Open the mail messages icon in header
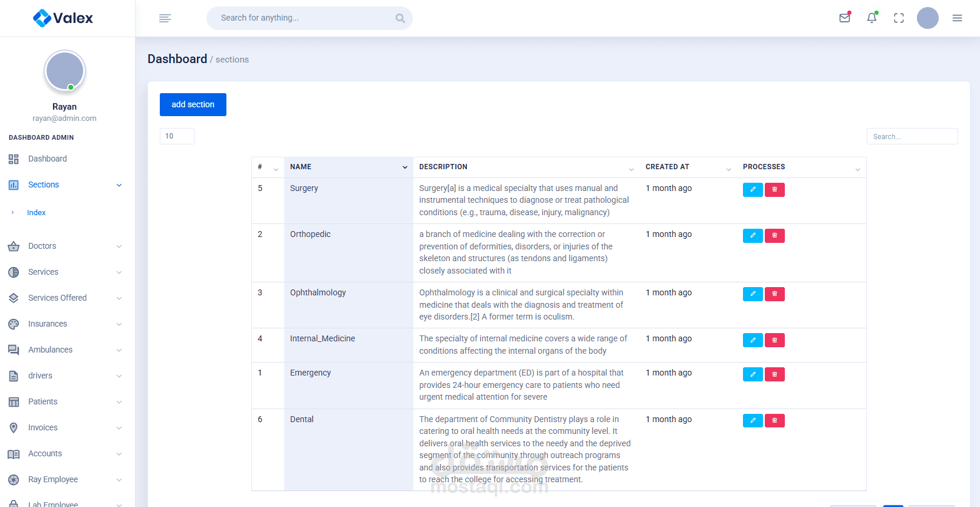Viewport: 980px width, 507px height. 844,18
